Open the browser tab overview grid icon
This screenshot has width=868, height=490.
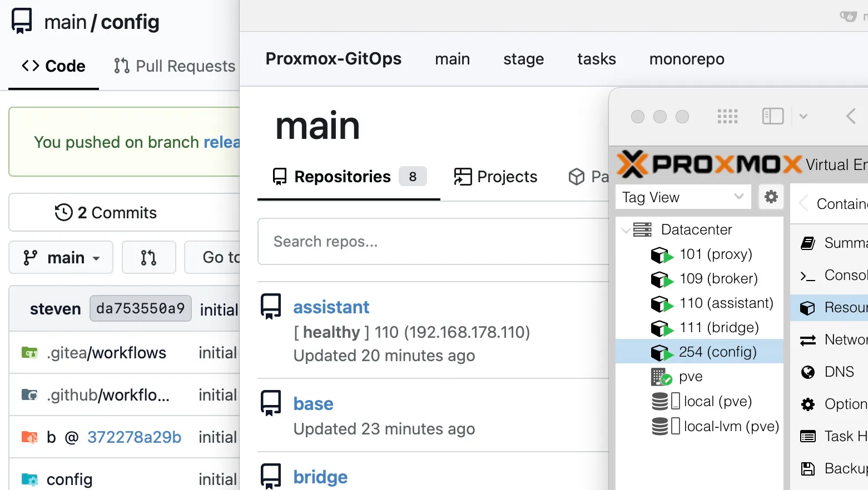tap(727, 116)
